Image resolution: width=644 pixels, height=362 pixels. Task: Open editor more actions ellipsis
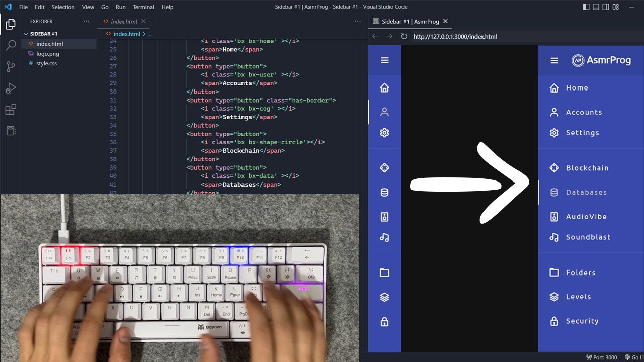click(x=358, y=21)
